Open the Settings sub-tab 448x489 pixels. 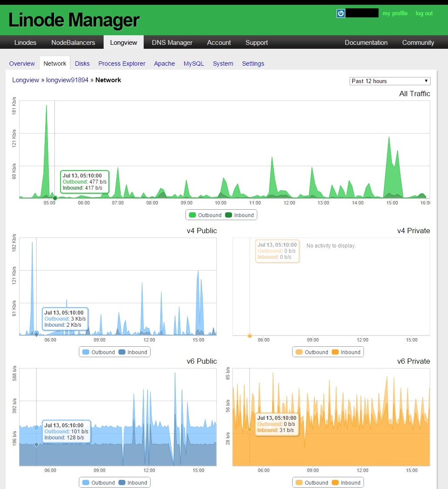click(x=253, y=64)
